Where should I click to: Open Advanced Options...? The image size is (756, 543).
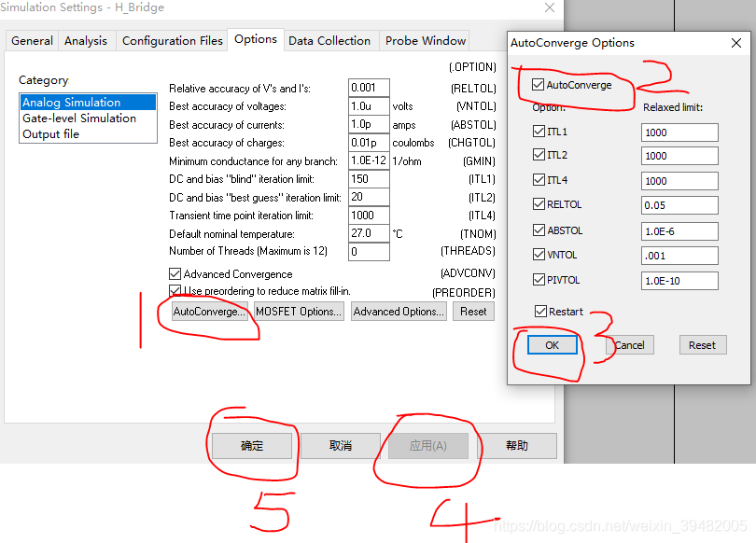(399, 312)
